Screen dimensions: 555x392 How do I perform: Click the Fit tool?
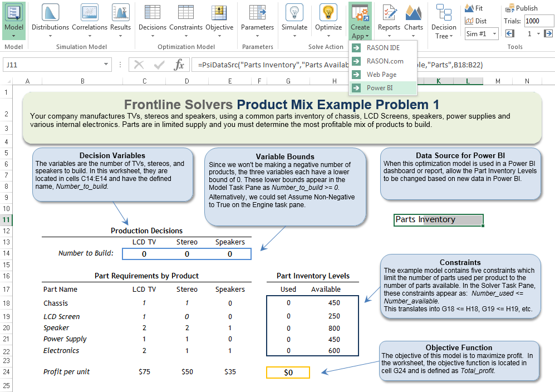[x=474, y=8]
